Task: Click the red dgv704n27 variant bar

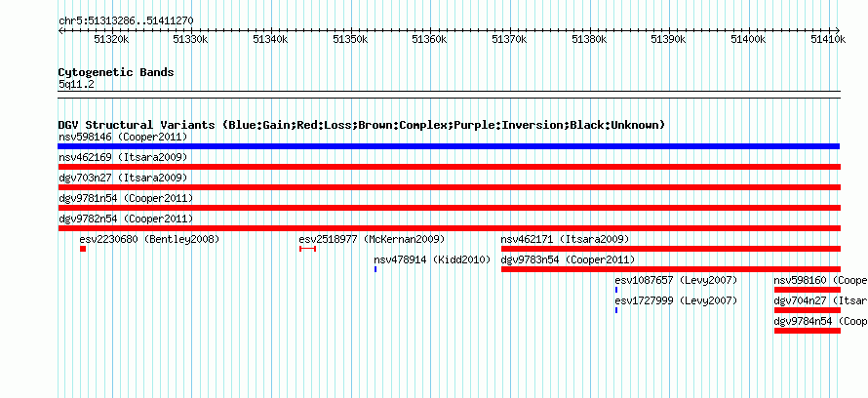Action: tap(808, 310)
